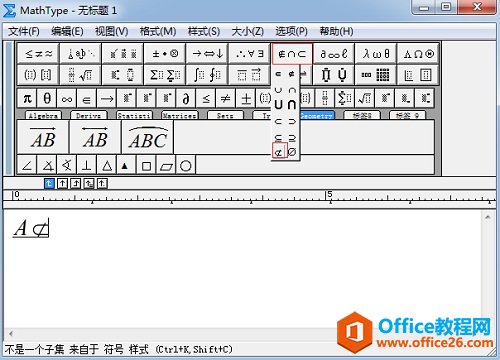The width and height of the screenshot is (500, 360).
Task: Open the 帮助(H) menu
Action: coord(336,31)
